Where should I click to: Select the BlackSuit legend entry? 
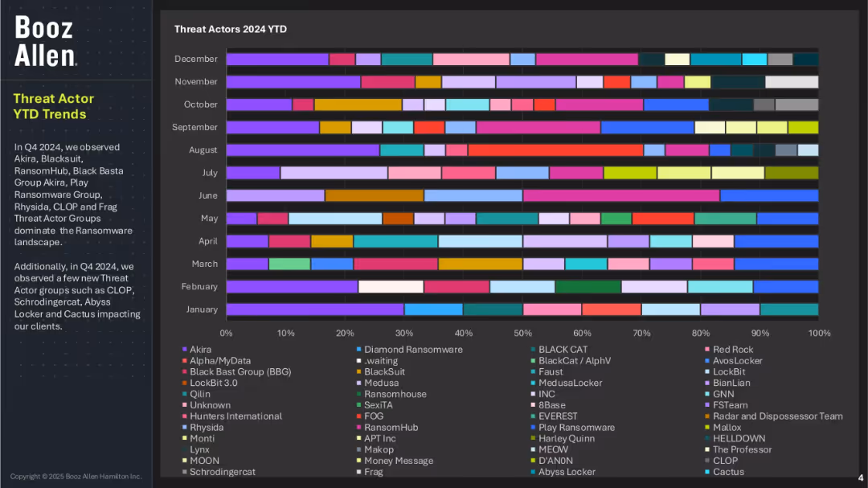380,371
